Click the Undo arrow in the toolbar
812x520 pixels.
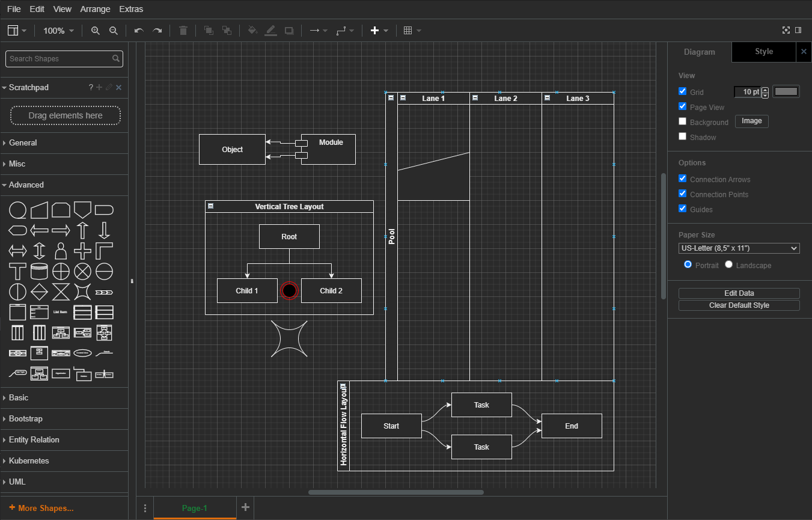click(x=138, y=30)
